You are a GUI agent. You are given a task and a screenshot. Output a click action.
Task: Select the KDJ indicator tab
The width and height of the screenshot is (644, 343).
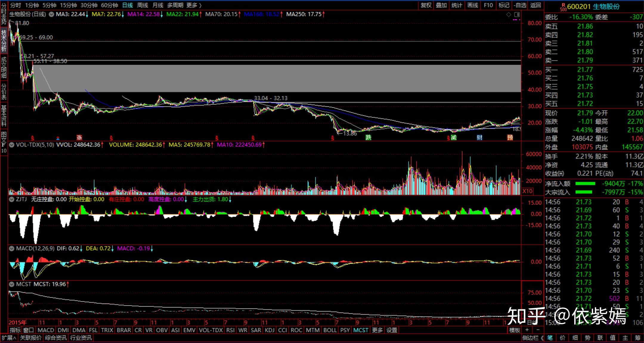coord(270,330)
